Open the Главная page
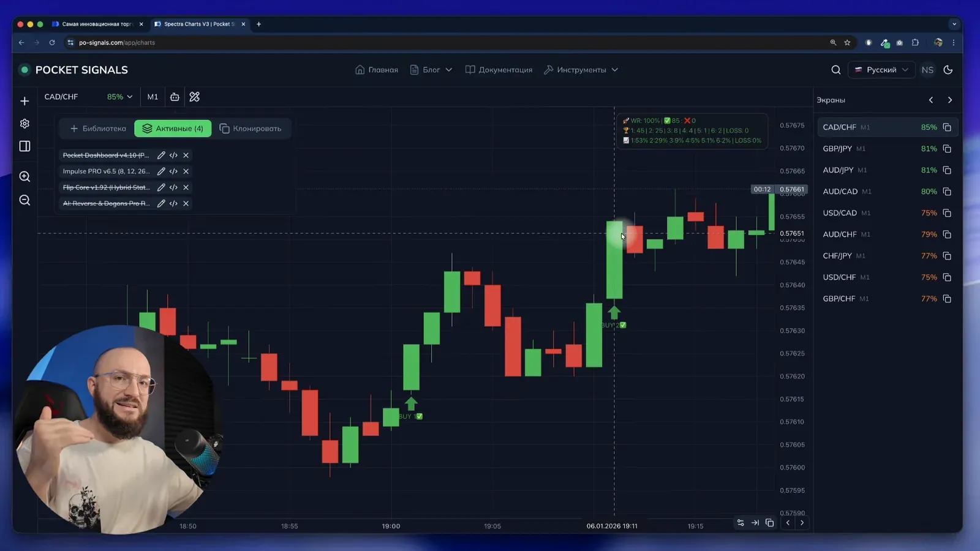This screenshot has width=980, height=551. pyautogui.click(x=377, y=70)
